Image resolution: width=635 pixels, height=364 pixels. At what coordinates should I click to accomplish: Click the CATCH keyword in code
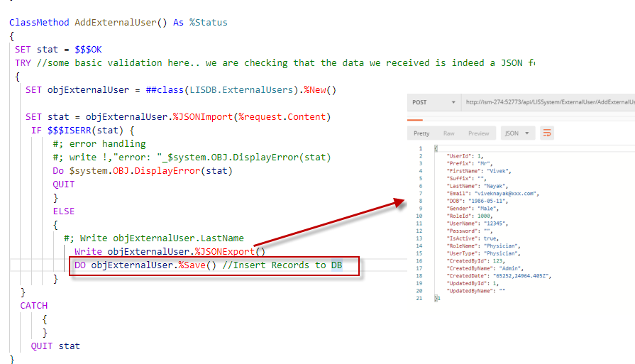pyautogui.click(x=34, y=306)
